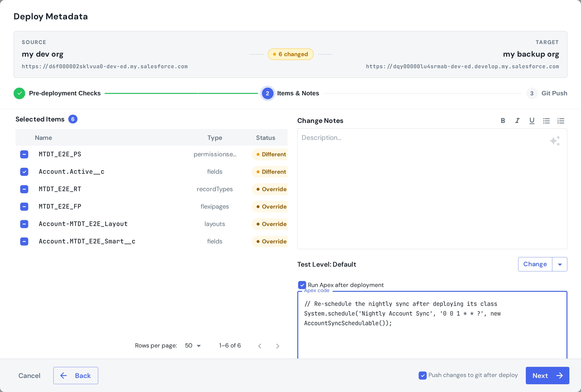
Task: Uncheck Run Apex after deployment
Action: [302, 285]
